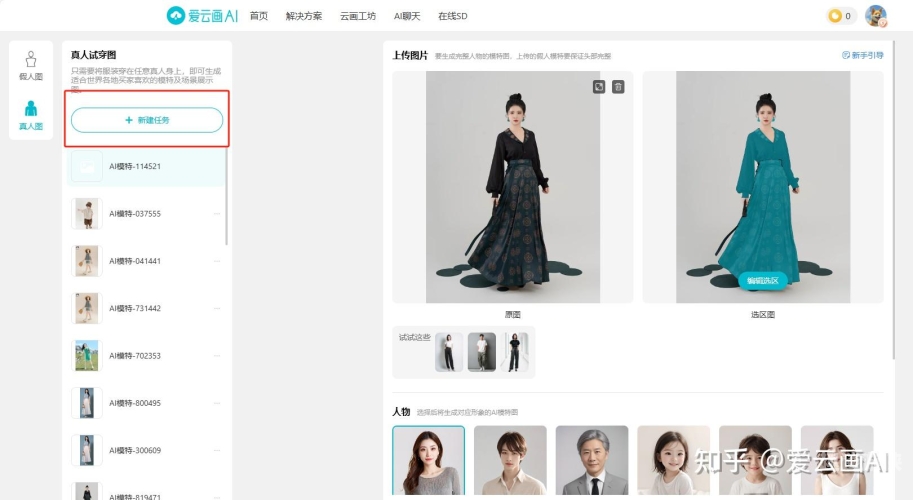This screenshot has width=913, height=500.
Task: Select the little girl model portrait
Action: (674, 460)
